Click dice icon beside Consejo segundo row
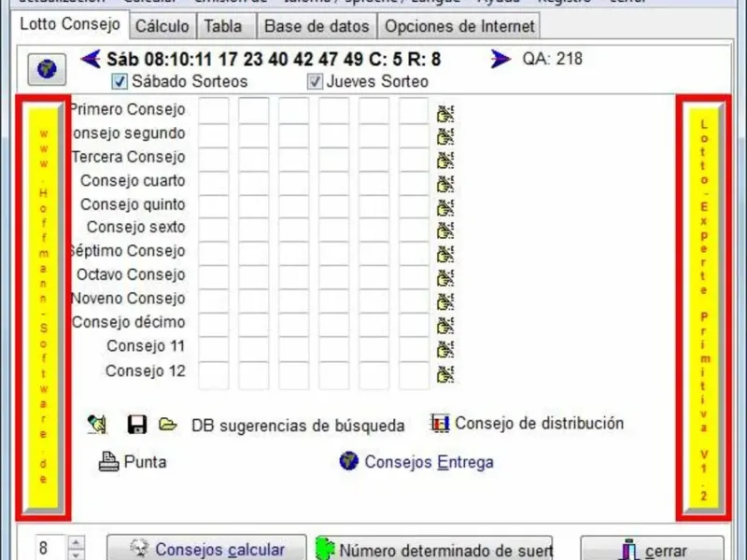Screen dimensions: 747x560 (x=445, y=136)
